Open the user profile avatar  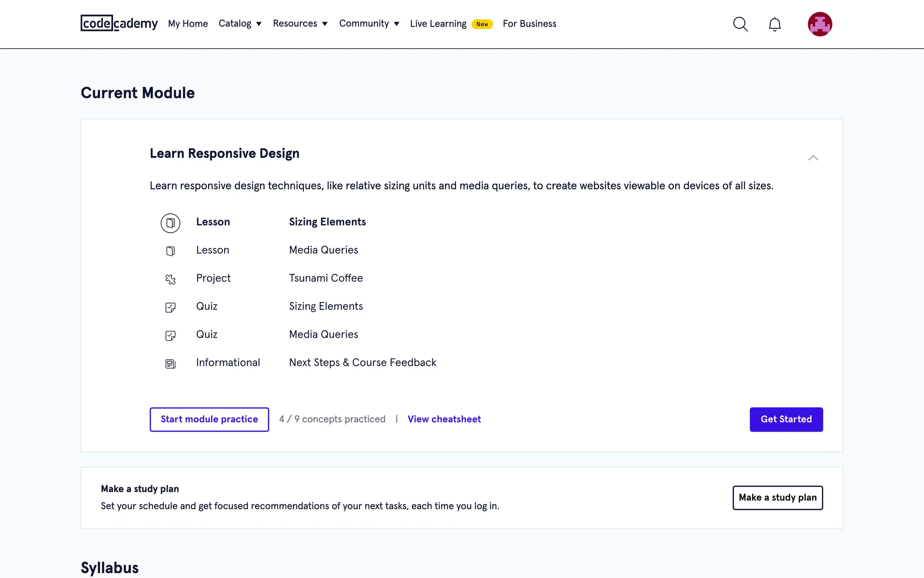[x=820, y=24]
